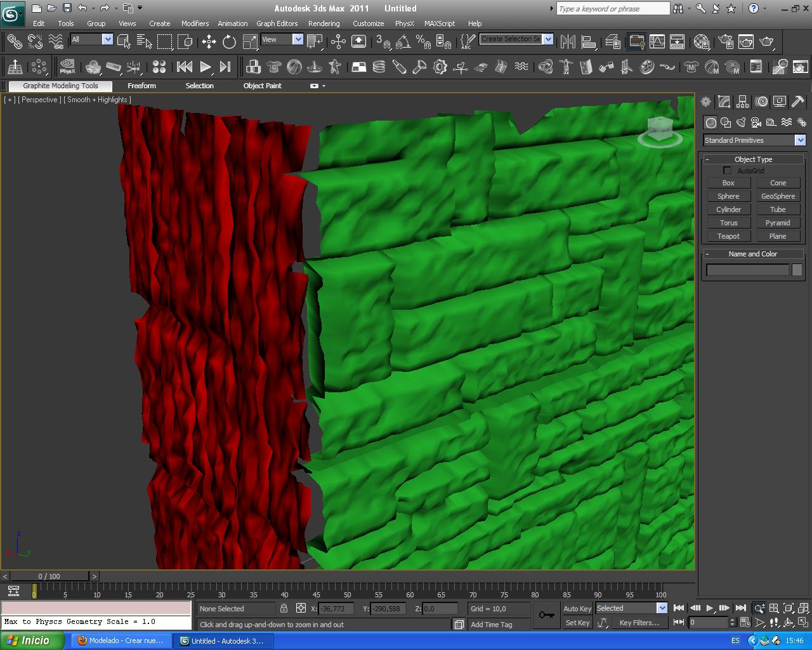Switch to the Object Paint ribbon tab
Viewport: 812px width, 650px height.
click(x=262, y=86)
